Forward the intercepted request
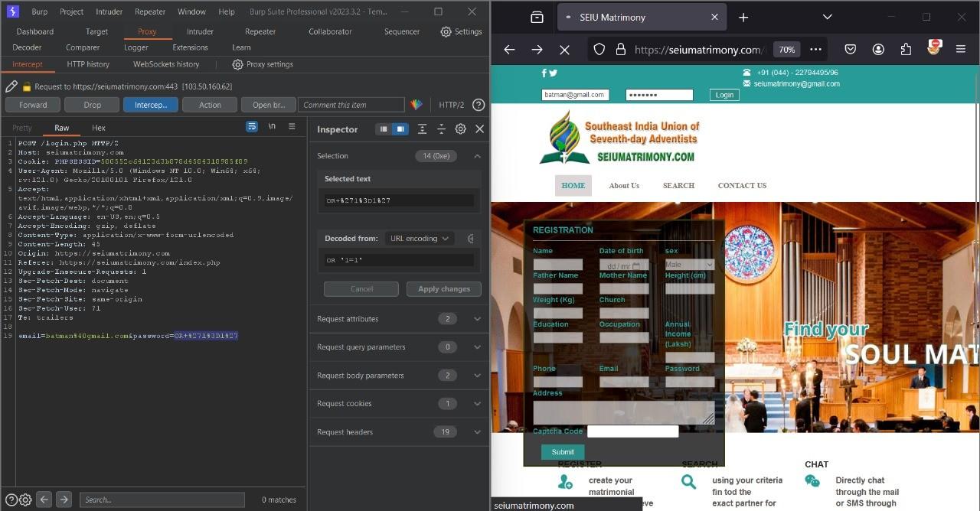This screenshot has width=980, height=511. [33, 105]
